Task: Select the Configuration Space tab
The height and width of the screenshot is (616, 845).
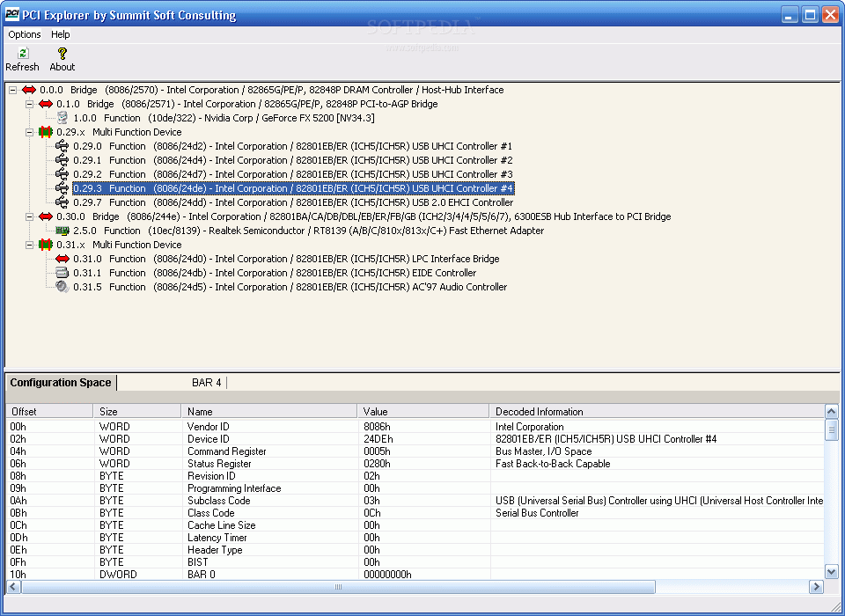Action: [x=61, y=383]
